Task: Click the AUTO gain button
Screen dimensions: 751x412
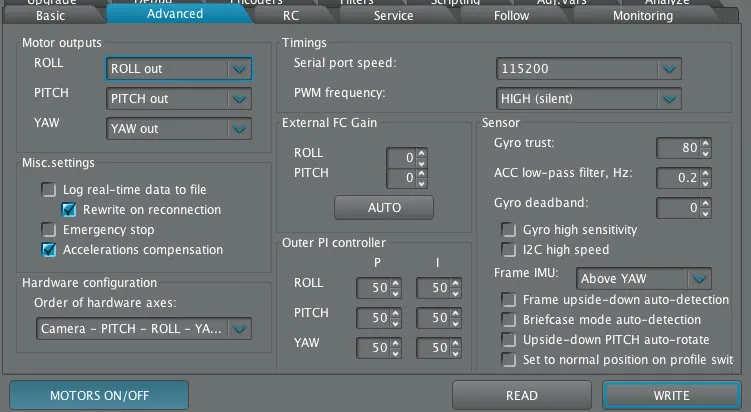Action: (384, 208)
